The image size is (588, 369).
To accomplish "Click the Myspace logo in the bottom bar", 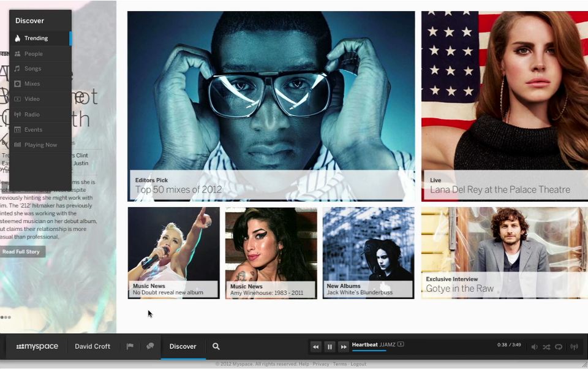I will click(37, 346).
